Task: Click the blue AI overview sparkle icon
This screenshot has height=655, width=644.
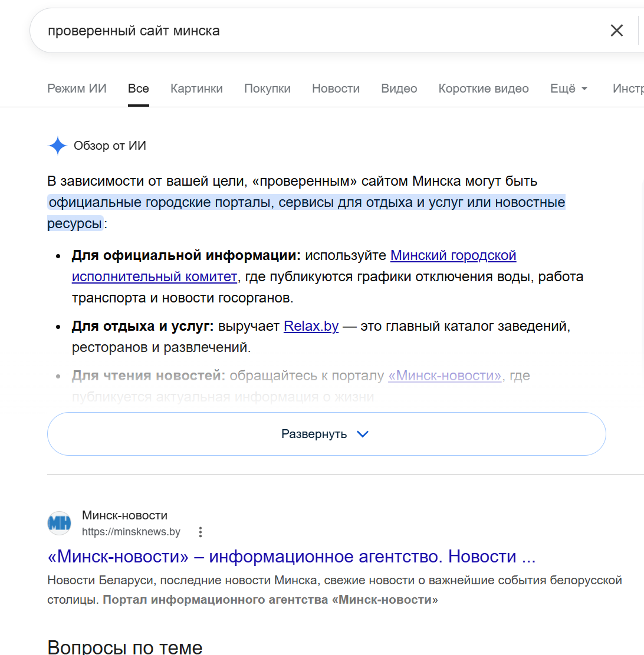Action: pyautogui.click(x=58, y=146)
